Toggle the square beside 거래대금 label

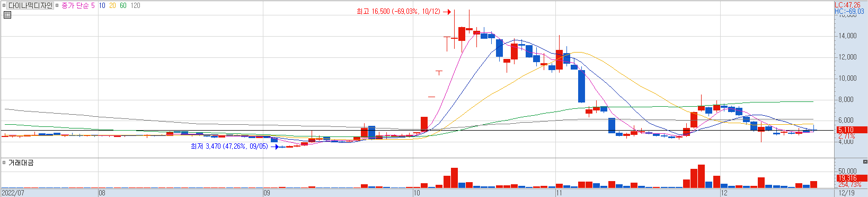coord(4,162)
